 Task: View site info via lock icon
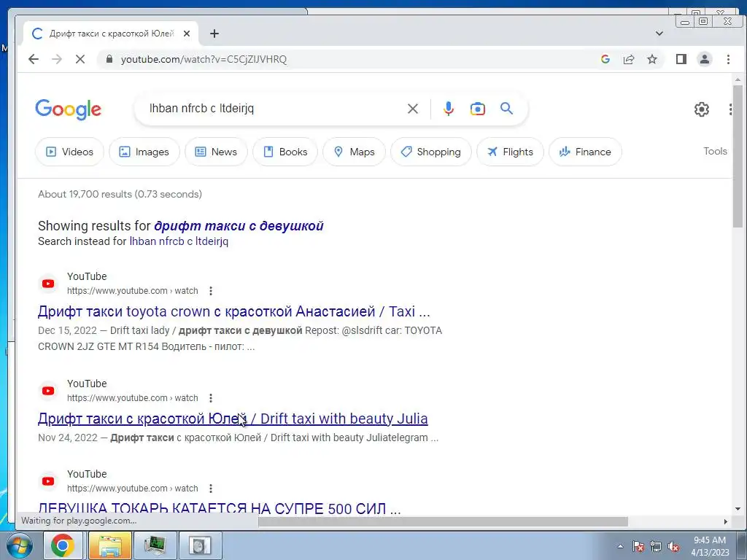pos(109,59)
